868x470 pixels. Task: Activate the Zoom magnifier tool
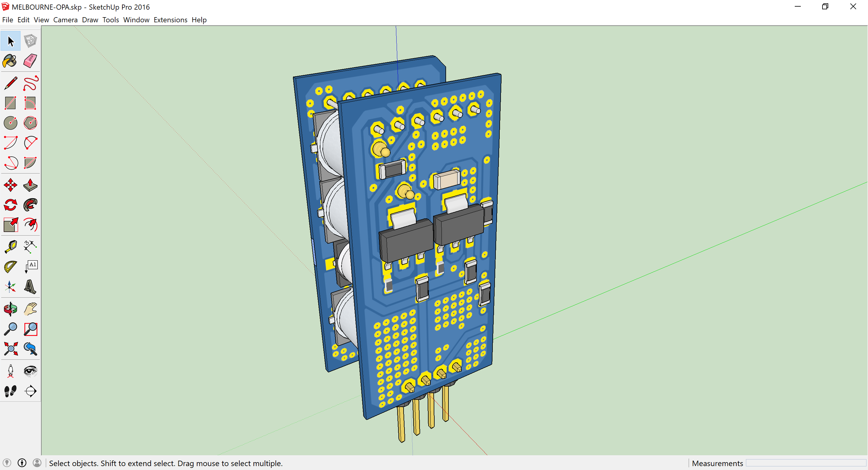(x=11, y=329)
